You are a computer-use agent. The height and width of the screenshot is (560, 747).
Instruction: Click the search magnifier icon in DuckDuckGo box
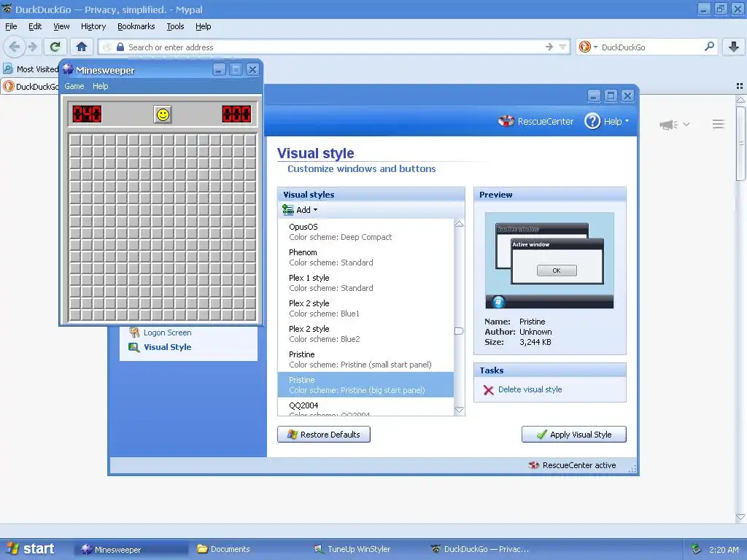coord(709,47)
